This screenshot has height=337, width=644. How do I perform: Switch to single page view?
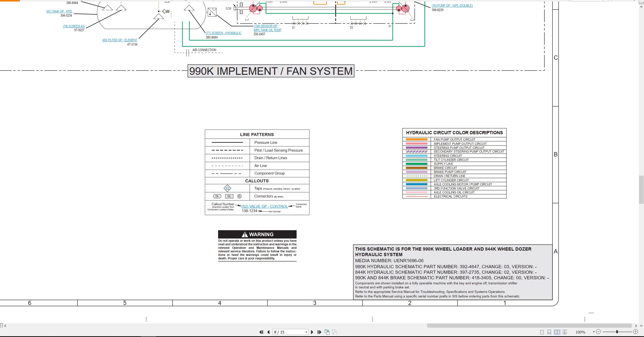[x=542, y=332]
